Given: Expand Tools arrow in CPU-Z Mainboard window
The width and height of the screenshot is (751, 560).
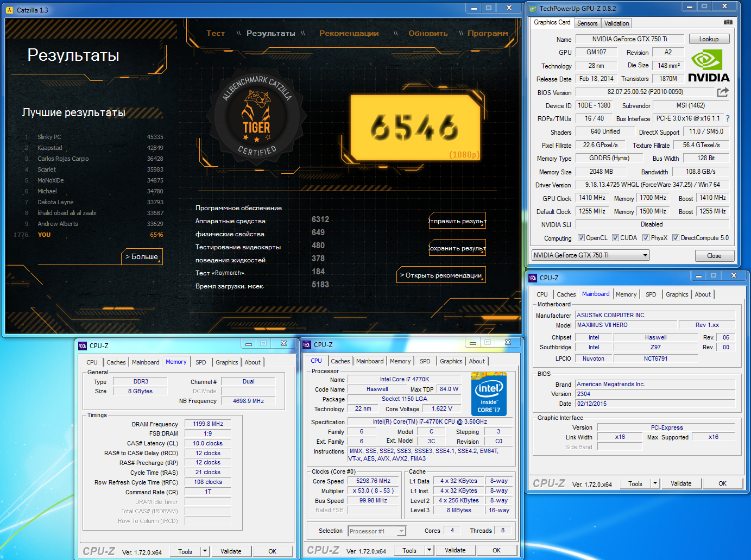Looking at the screenshot, I should click(x=655, y=483).
